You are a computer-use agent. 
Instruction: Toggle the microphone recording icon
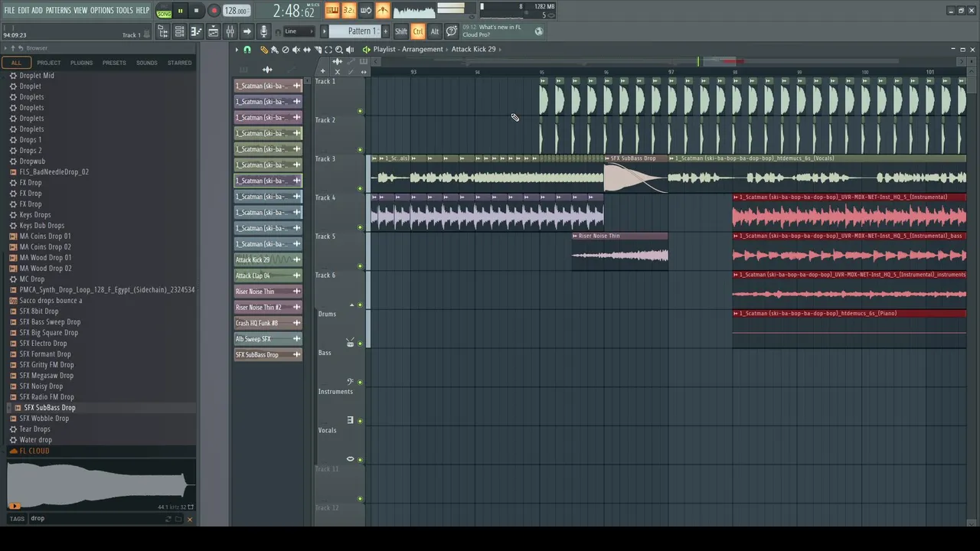263,31
